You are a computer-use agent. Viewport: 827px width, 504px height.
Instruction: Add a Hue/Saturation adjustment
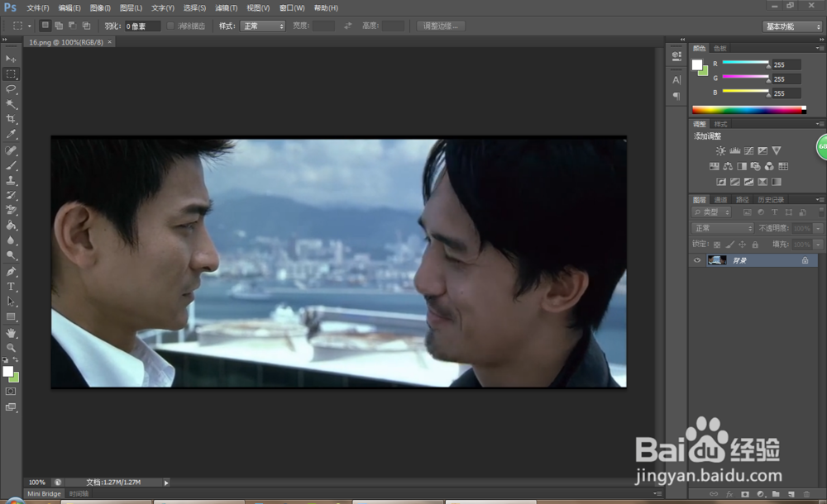point(715,167)
